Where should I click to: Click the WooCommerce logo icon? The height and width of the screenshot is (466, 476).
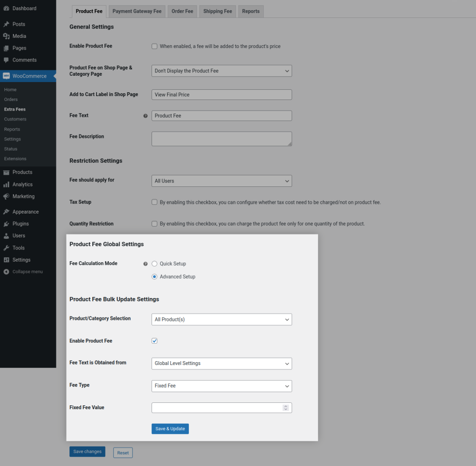pyautogui.click(x=6, y=76)
